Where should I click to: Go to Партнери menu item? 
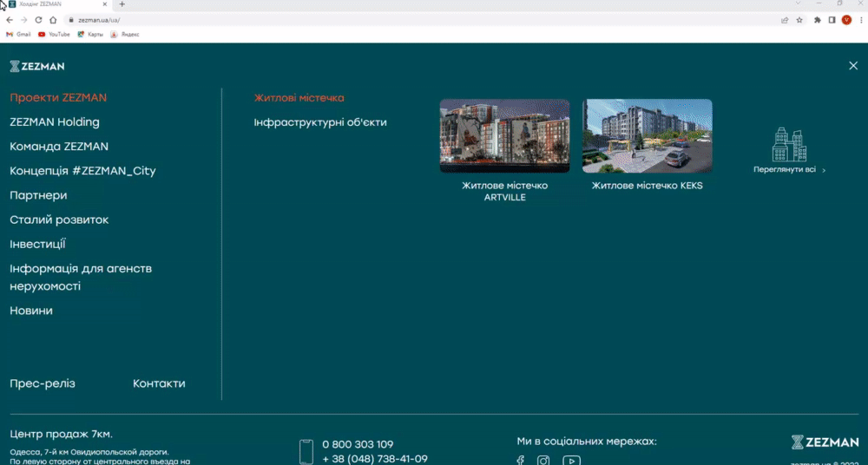pos(38,195)
